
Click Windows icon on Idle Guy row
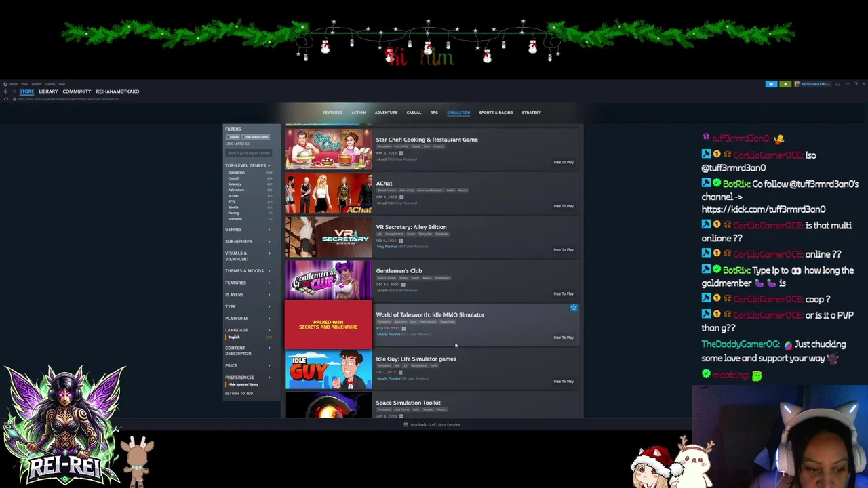click(x=401, y=372)
